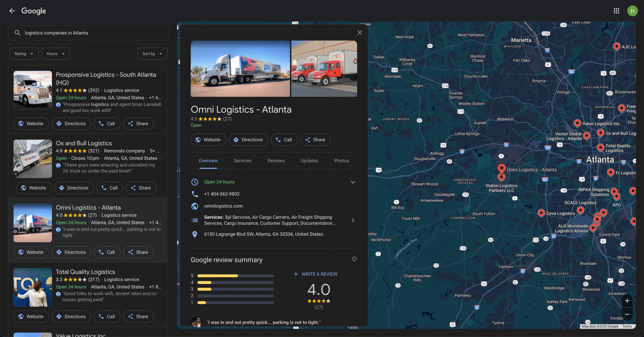Image resolution: width=644 pixels, height=337 pixels.
Task: Click Directions in Omni Logistics list card
Action: (x=71, y=253)
